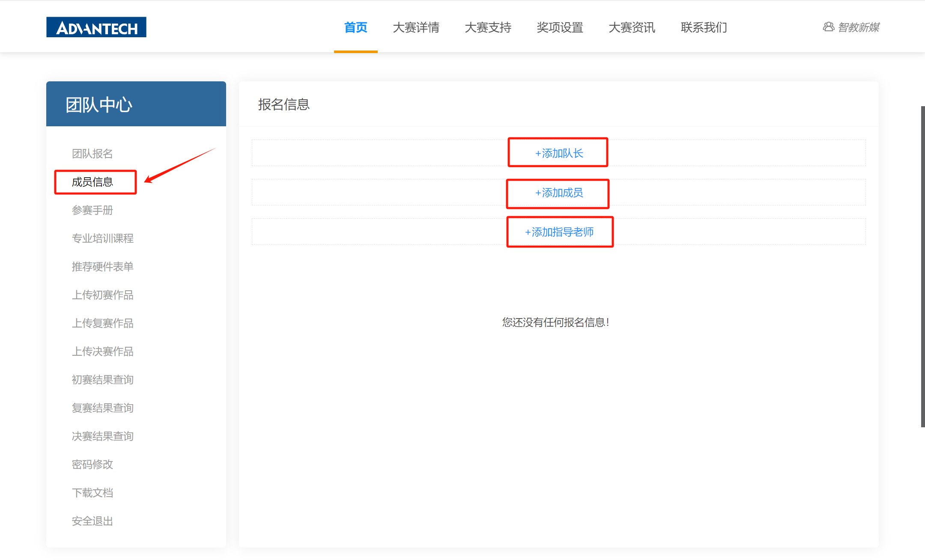The width and height of the screenshot is (925, 560).
Task: Click the +添加指导老师 button
Action: pyautogui.click(x=559, y=232)
